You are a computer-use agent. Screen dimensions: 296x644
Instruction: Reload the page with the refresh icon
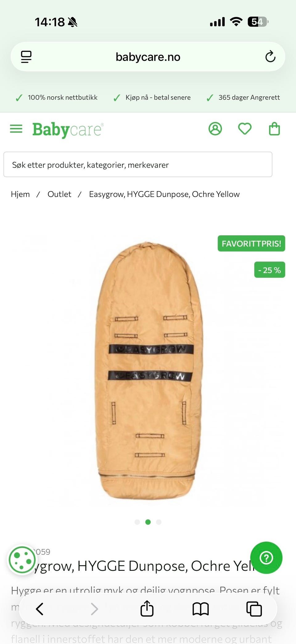270,56
